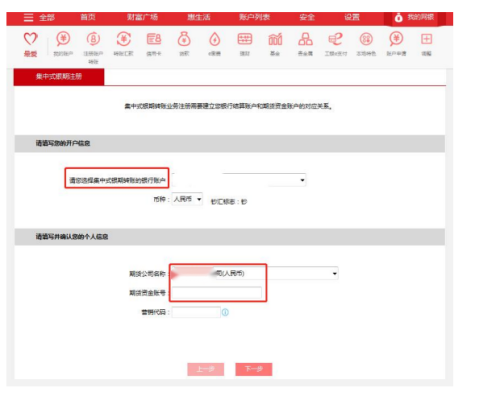Click the 营销代码 input field
This screenshot has width=479, height=397.
[x=196, y=312]
